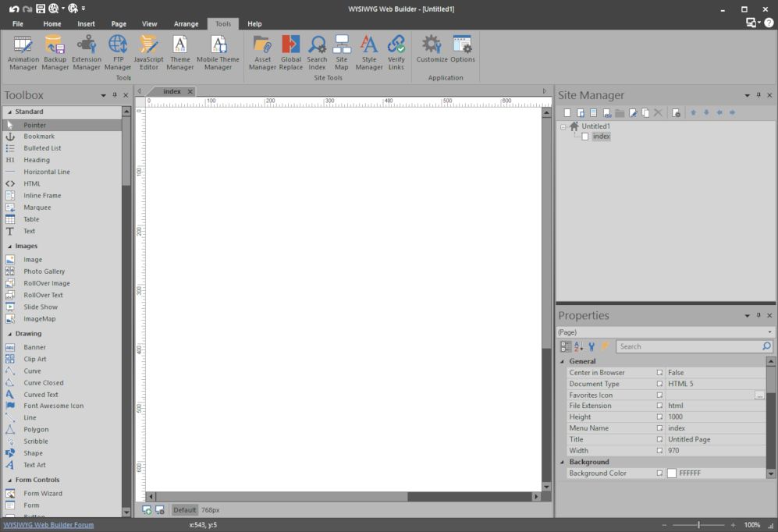Image resolution: width=778 pixels, height=532 pixels.
Task: Launch the JavaScript Editor tool
Action: tap(148, 51)
